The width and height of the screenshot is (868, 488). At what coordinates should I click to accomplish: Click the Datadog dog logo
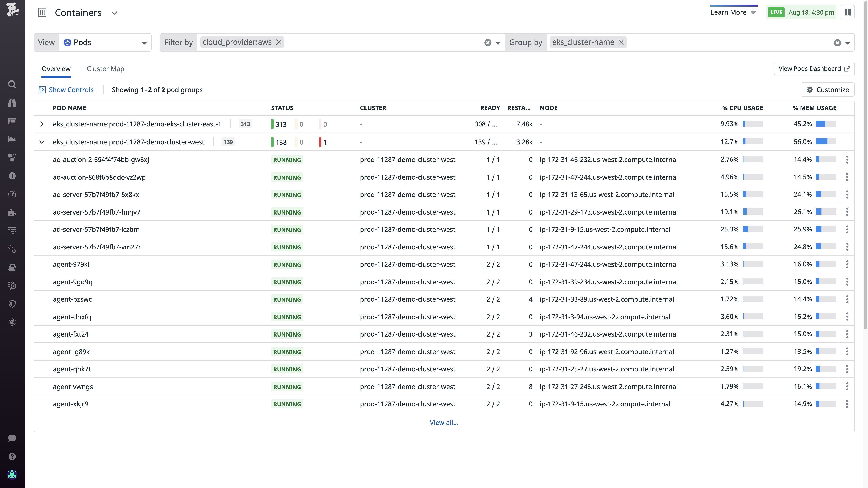(x=13, y=9)
